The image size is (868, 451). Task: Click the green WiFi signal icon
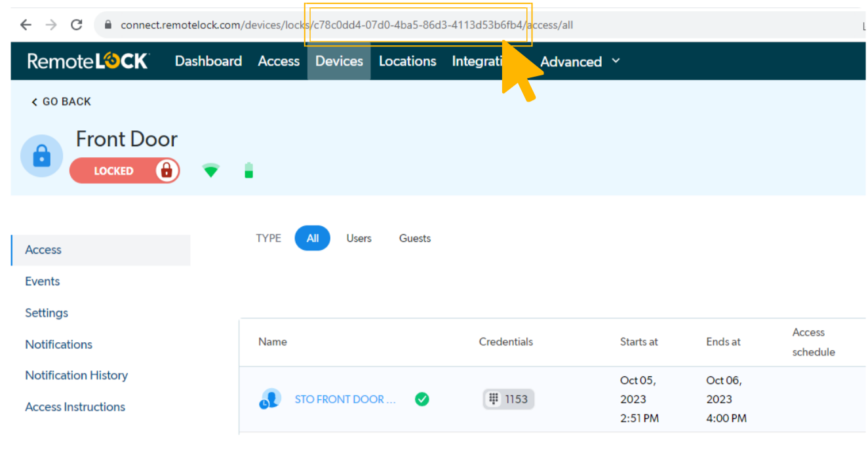tap(210, 170)
